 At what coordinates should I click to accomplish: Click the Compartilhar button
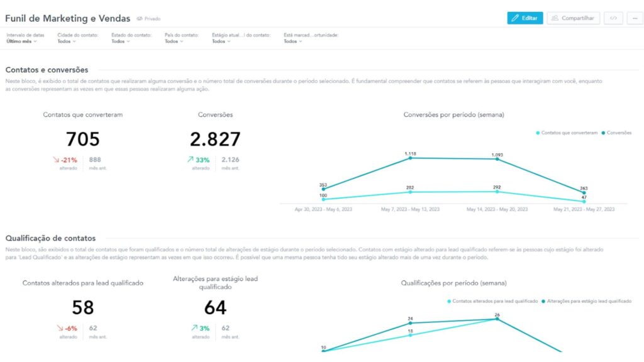click(572, 18)
